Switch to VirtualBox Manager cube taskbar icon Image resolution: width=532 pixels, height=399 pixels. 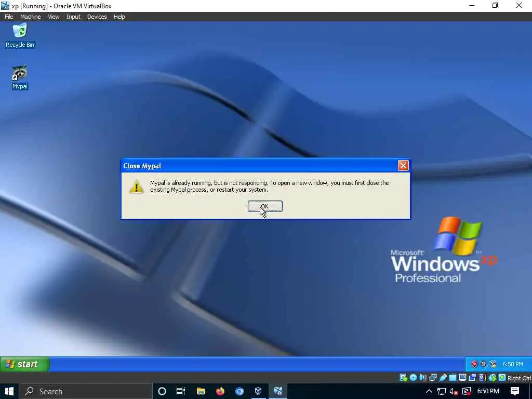click(259, 391)
